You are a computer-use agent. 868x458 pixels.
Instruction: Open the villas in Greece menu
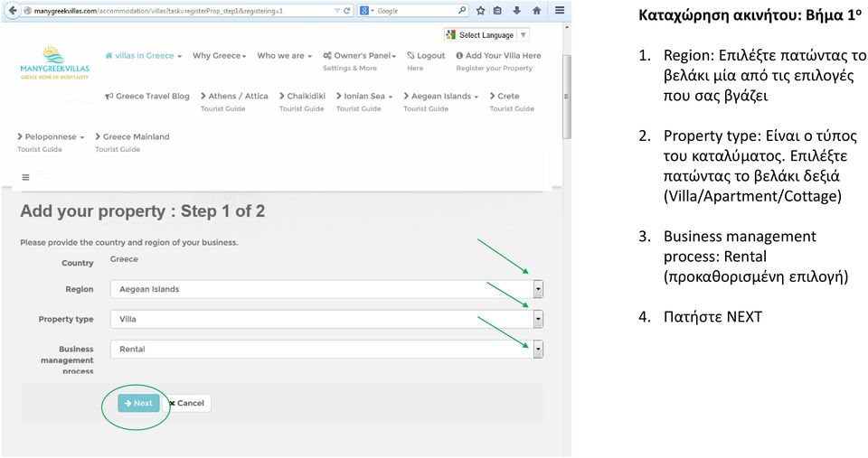pyautogui.click(x=144, y=55)
